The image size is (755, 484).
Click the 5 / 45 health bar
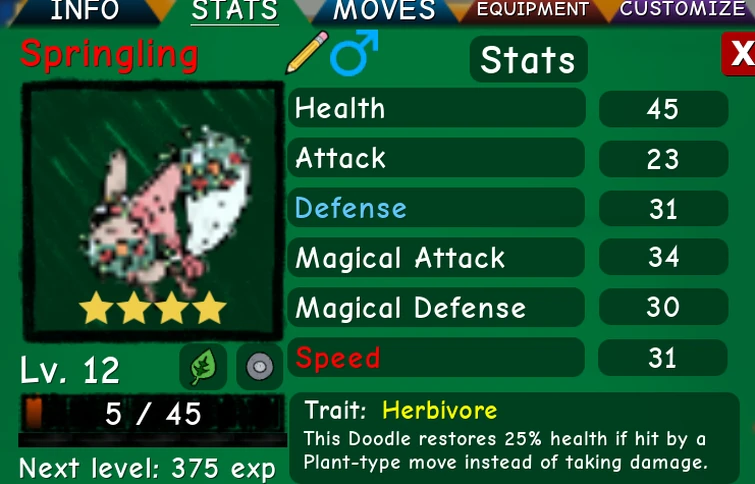click(153, 414)
